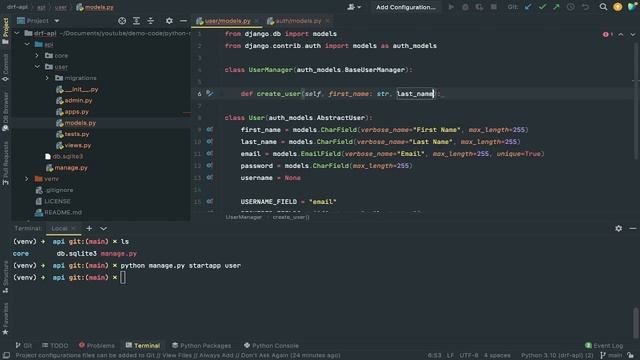Close the user/models.py tab
The height and width of the screenshot is (360, 640).
[x=257, y=21]
